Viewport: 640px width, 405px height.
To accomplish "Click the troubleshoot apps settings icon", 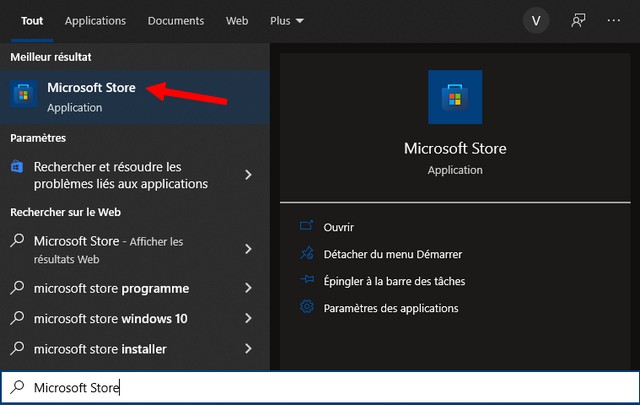I will click(x=17, y=167).
